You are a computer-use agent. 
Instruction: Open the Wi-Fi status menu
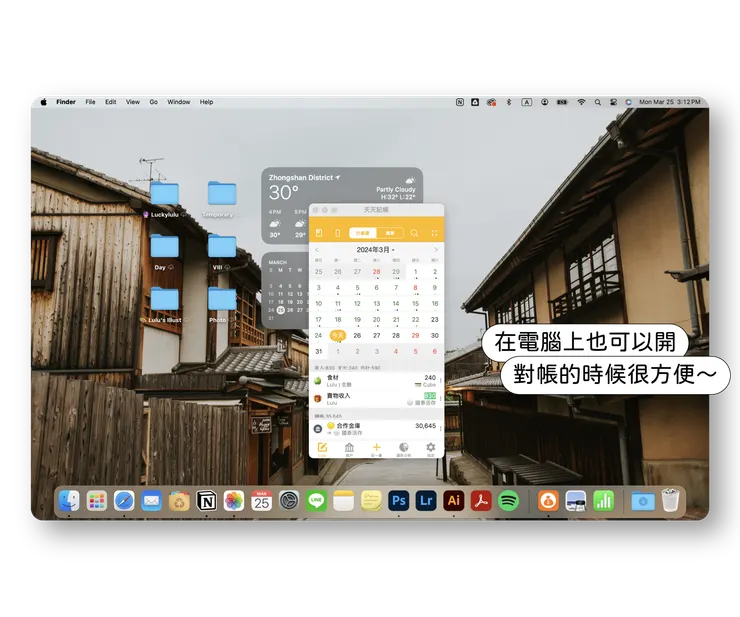pos(581,102)
